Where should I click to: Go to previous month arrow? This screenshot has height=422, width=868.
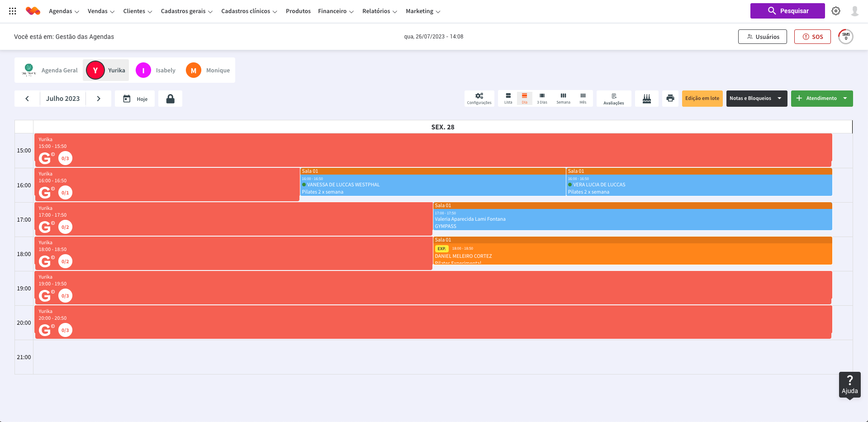(x=27, y=99)
